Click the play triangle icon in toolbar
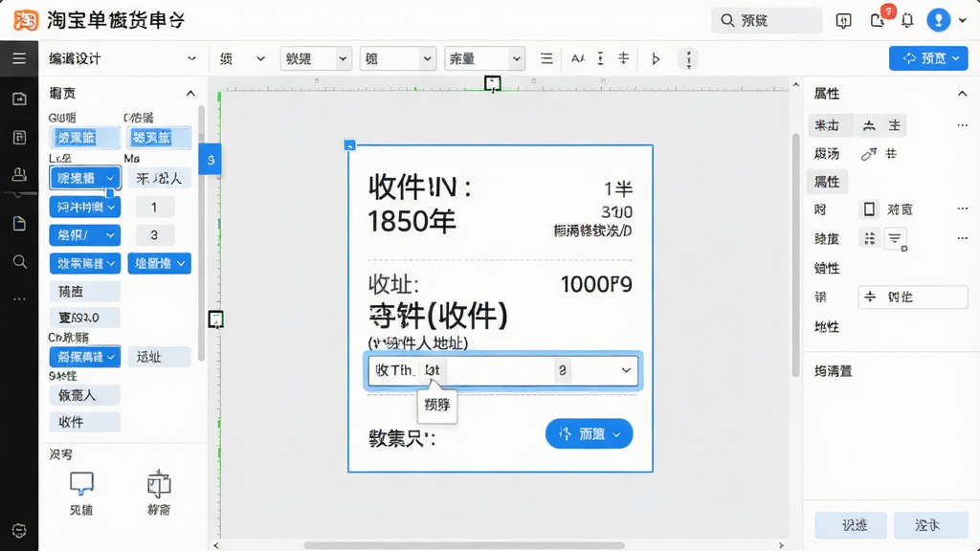Screen dimensions: 980x551 656,58
